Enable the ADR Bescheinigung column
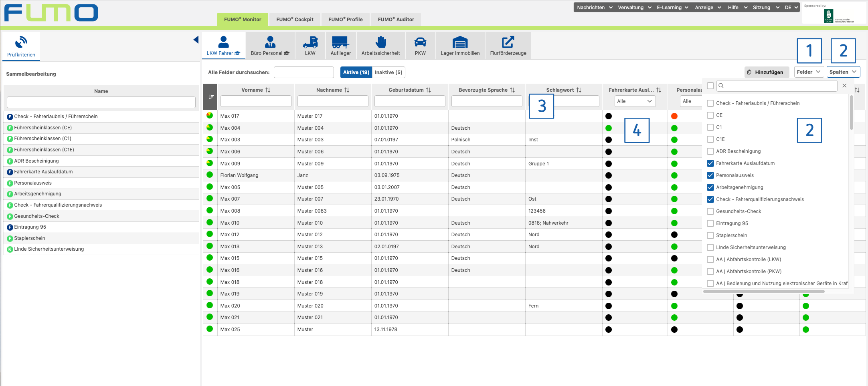The image size is (868, 386). click(710, 151)
